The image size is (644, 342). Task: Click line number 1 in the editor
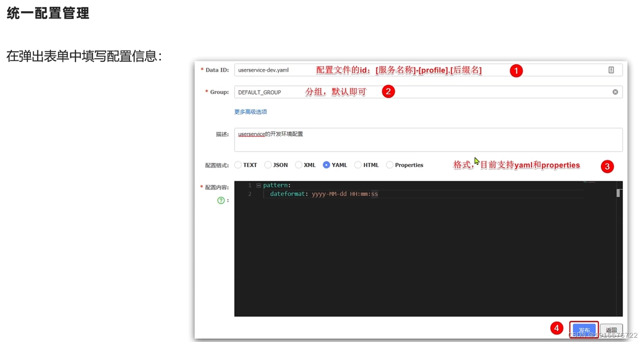(x=249, y=185)
